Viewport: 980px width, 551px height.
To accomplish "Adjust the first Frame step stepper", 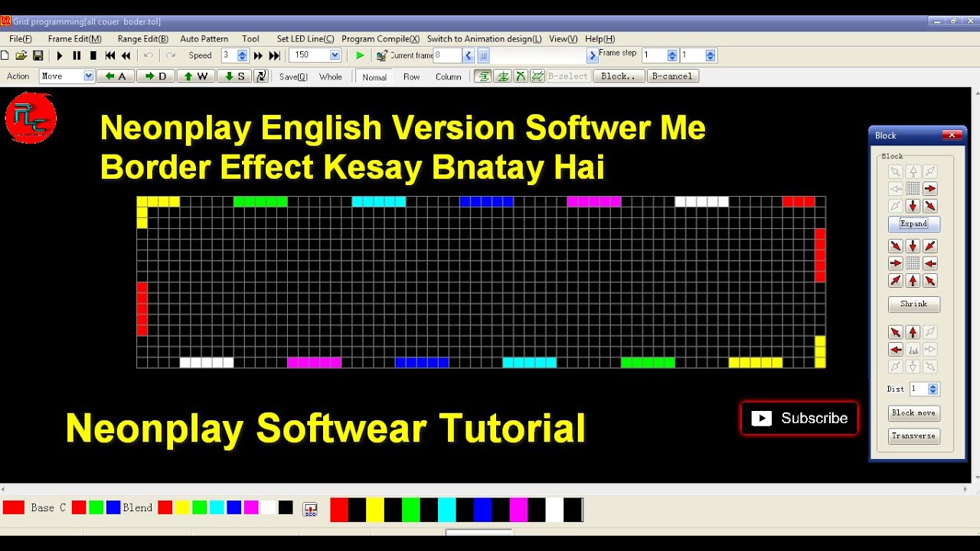I will click(x=672, y=55).
